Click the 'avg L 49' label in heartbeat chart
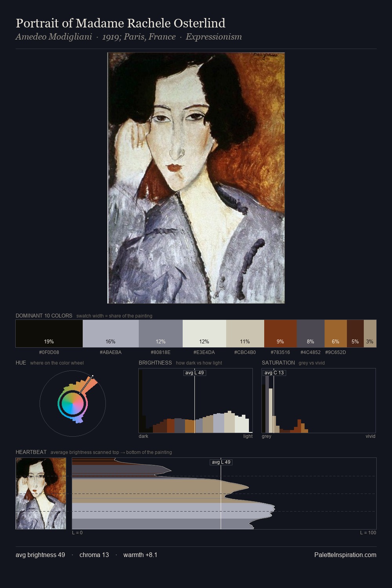This screenshot has width=392, height=588. pyautogui.click(x=221, y=462)
